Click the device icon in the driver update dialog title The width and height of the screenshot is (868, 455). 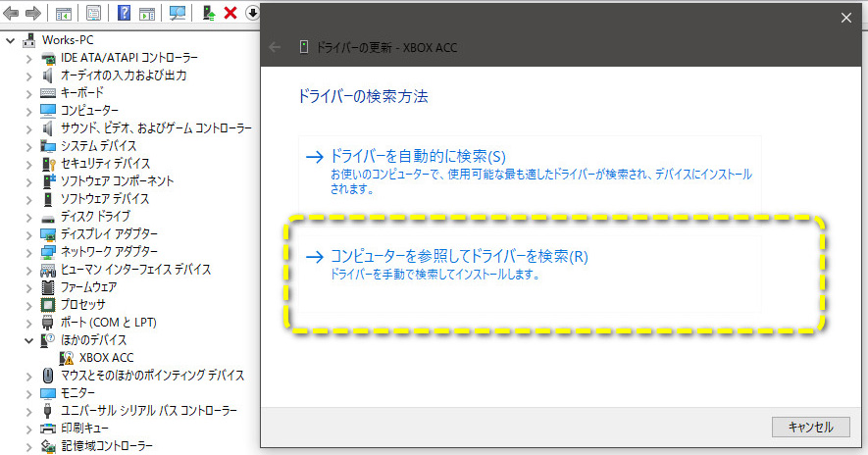(x=303, y=47)
